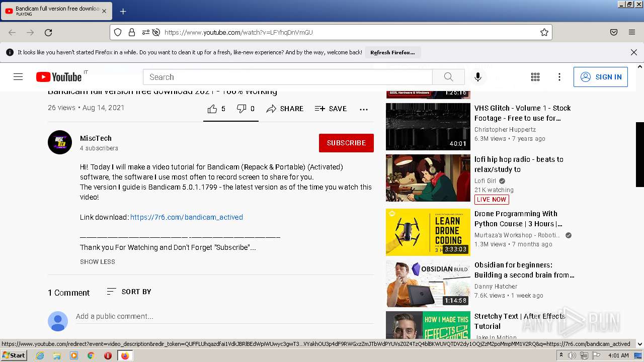Viewport: 644px width, 362px height.
Task: Open more actions menu beside Save
Action: [x=364, y=109]
